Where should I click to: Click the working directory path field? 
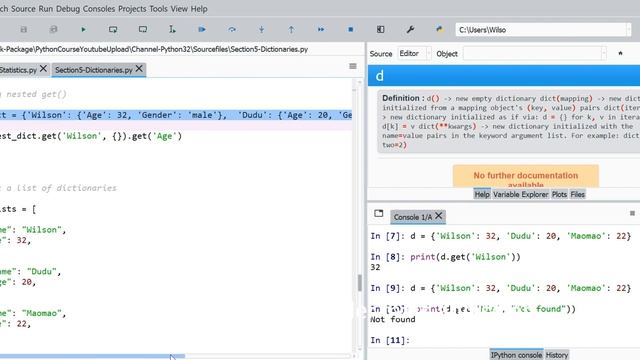point(541,29)
